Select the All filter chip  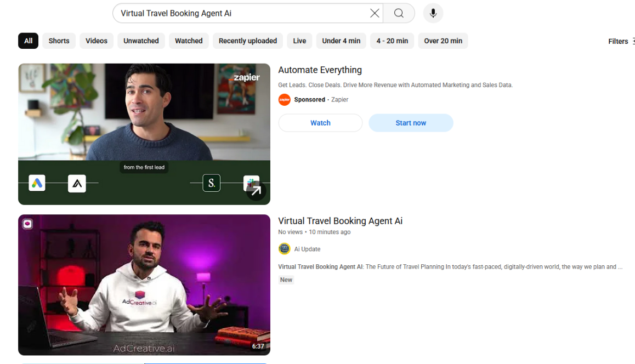pos(29,41)
